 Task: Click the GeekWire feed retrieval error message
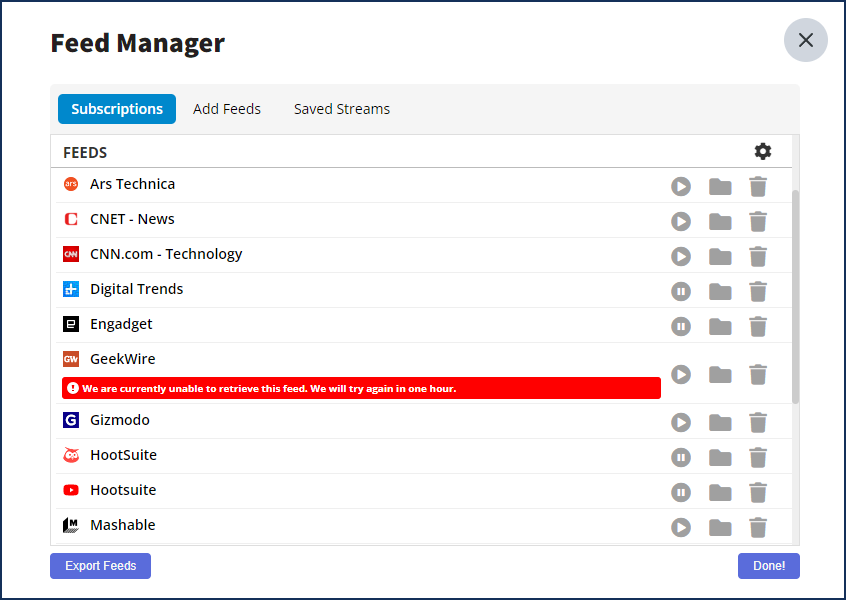(361, 388)
